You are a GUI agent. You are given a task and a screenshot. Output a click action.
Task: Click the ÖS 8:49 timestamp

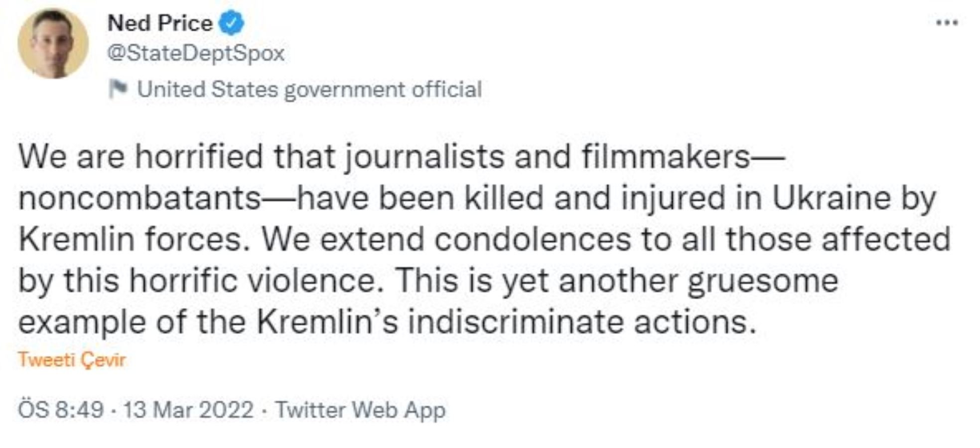tap(61, 410)
